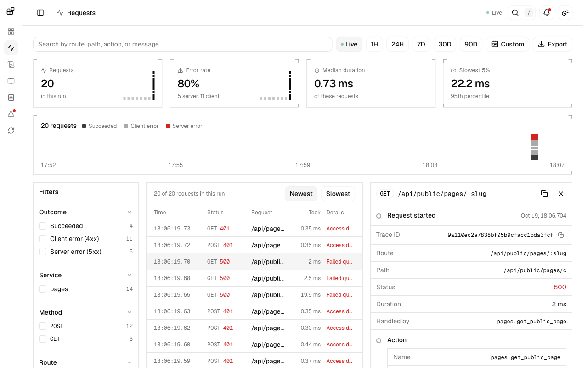
Task: Check the pages service filter
Action: point(43,289)
